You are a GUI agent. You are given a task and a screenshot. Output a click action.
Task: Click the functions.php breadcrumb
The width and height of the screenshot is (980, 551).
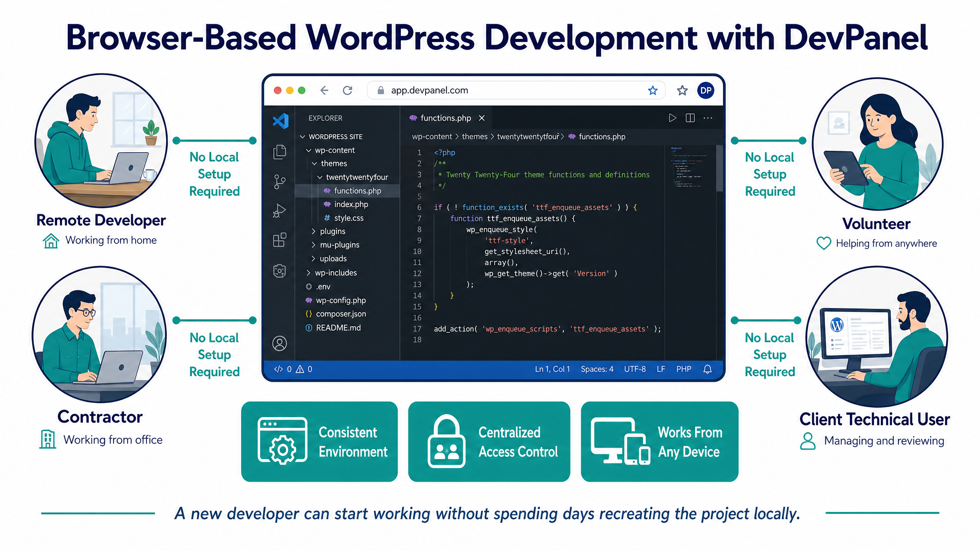602,137
